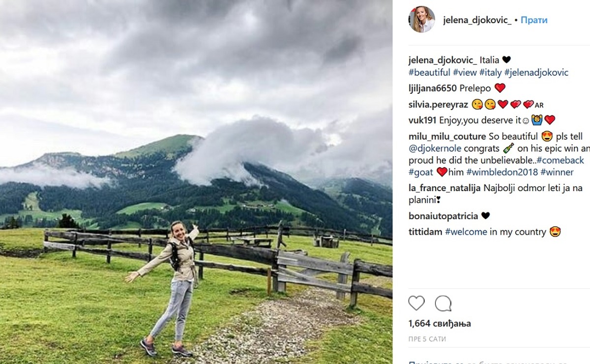Open the @djokernole mention

pyautogui.click(x=433, y=148)
